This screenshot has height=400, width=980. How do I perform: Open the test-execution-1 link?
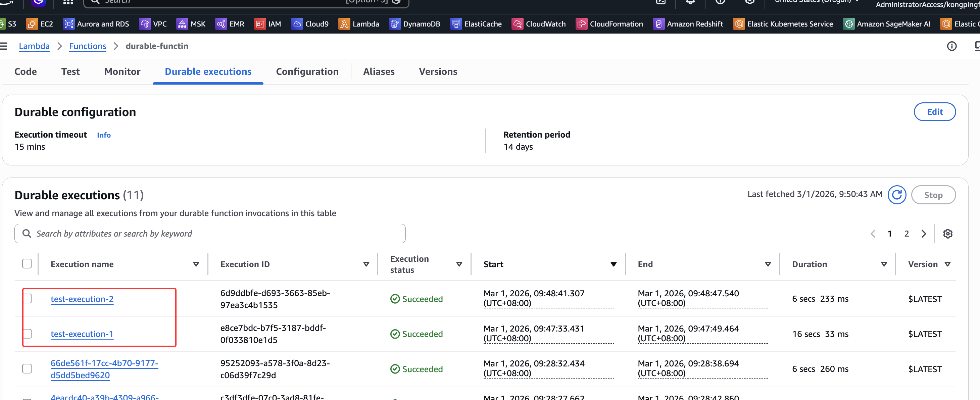tap(82, 334)
